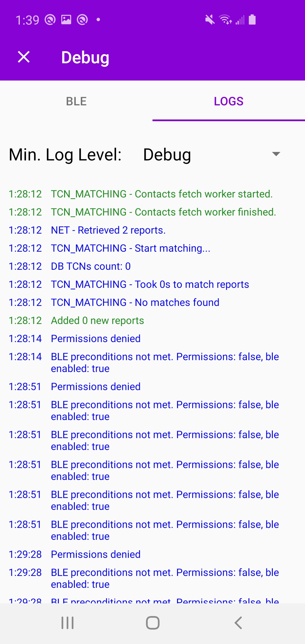Select the LOGS tab
The image size is (305, 644).
tap(228, 101)
